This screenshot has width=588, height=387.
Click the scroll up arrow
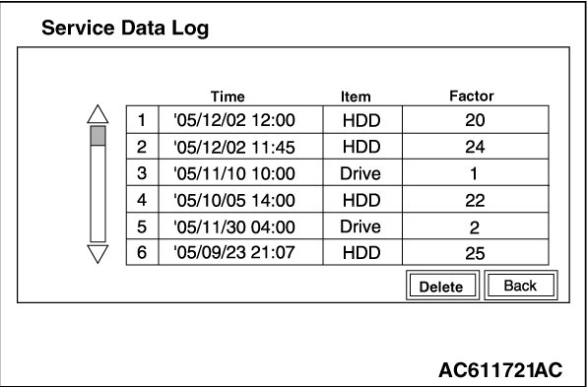(x=98, y=114)
